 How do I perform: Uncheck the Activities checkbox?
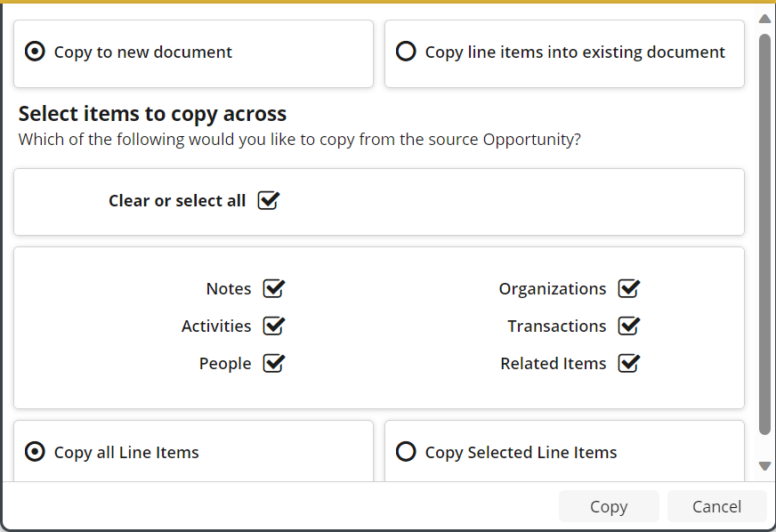click(x=273, y=326)
